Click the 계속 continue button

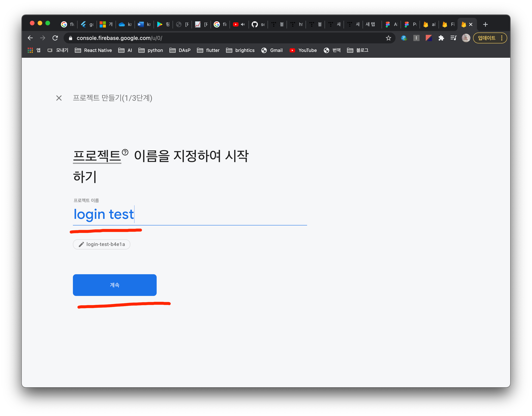[115, 285]
